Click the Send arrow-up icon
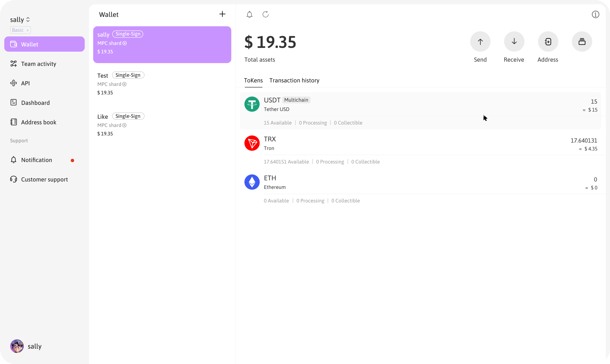This screenshot has height=364, width=610. [x=480, y=42]
